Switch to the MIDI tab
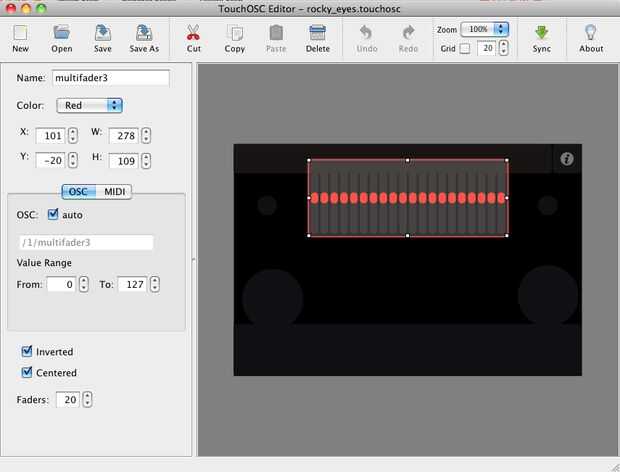Image resolution: width=620 pixels, height=472 pixels. (114, 192)
